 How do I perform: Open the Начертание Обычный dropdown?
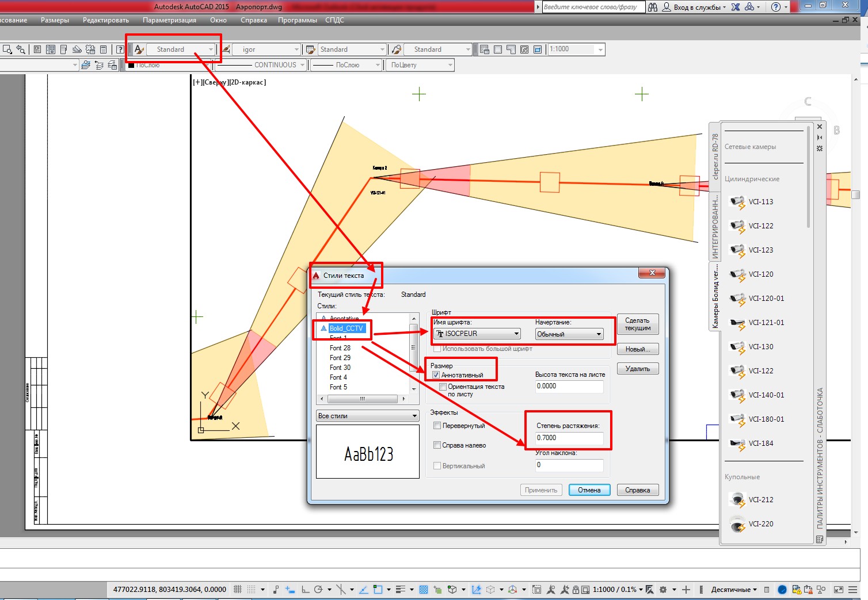point(599,334)
